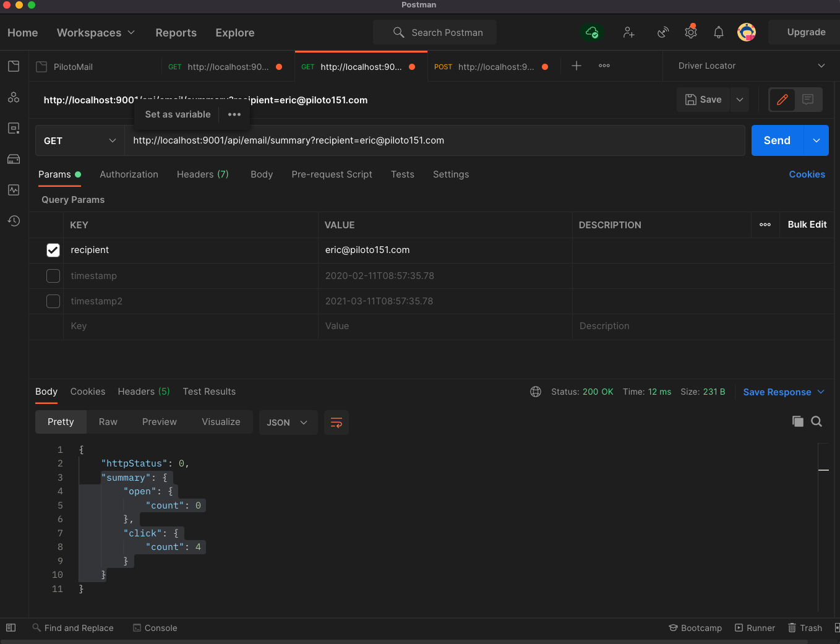This screenshot has height=644, width=840.
Task: Open the request Headers (7) tab
Action: [x=203, y=174]
